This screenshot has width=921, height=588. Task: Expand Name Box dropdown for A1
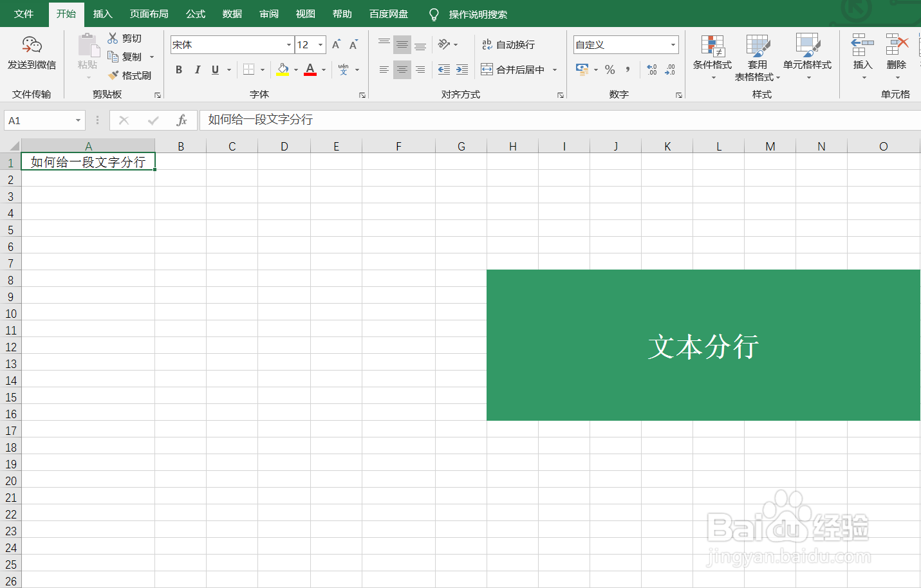pyautogui.click(x=78, y=120)
